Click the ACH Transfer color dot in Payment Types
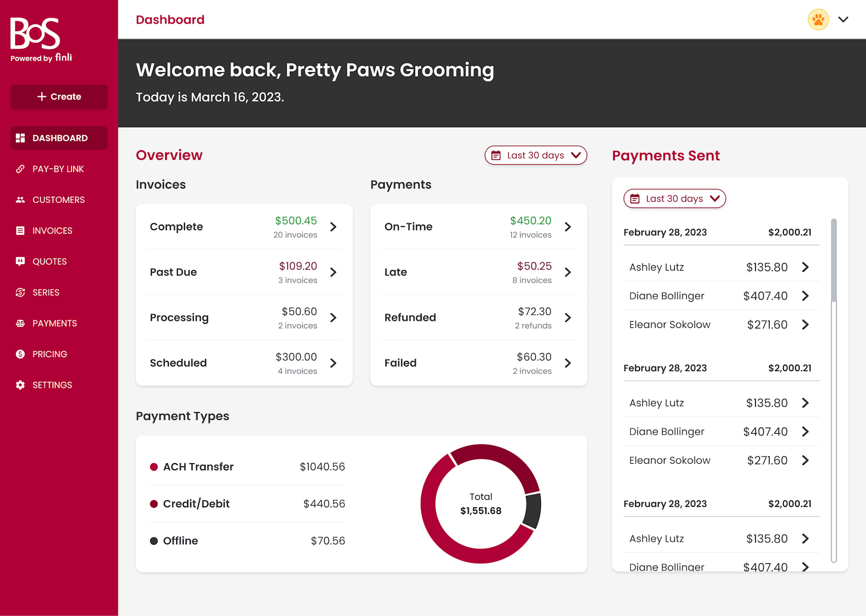 (x=154, y=467)
